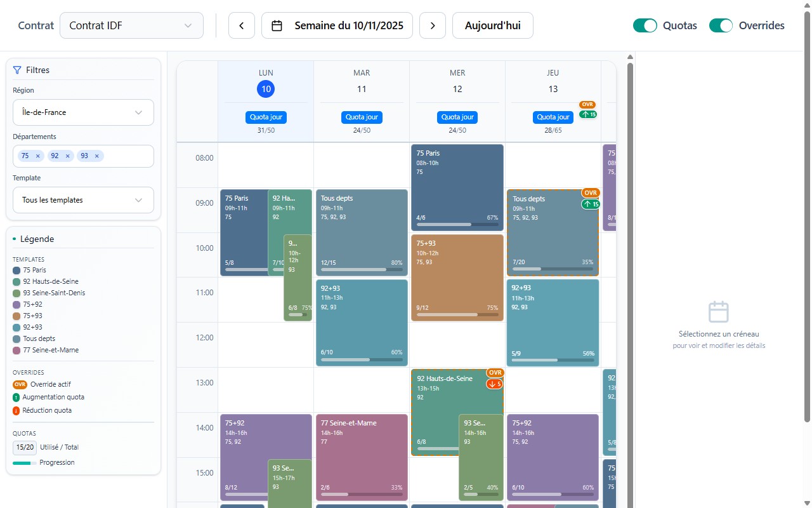Open Monday 75 Paris 09h-11h slot

(244, 232)
